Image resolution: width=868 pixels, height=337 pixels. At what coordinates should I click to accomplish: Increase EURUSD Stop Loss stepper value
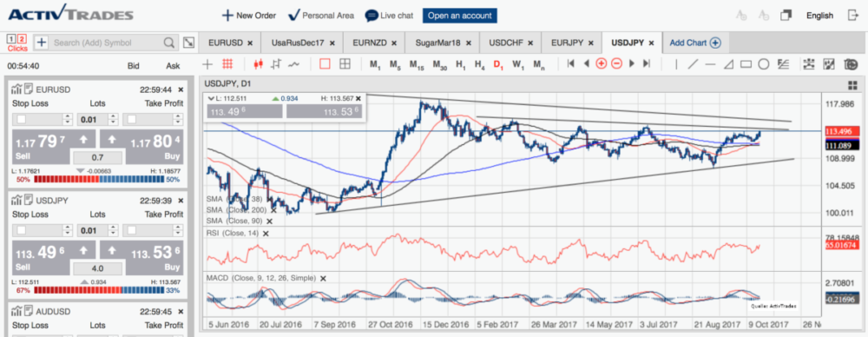pyautogui.click(x=68, y=116)
